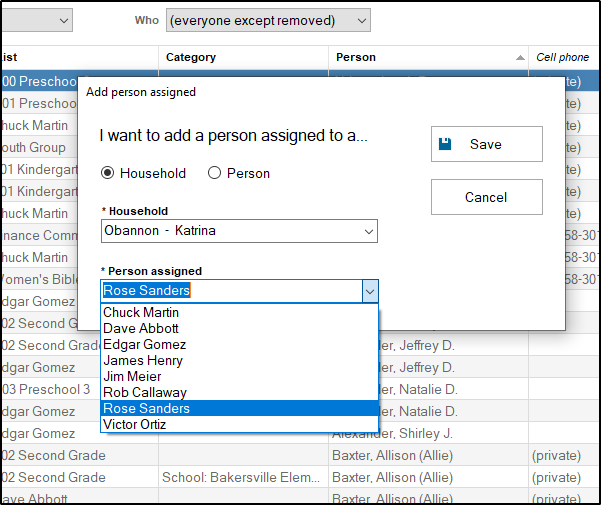The height and width of the screenshot is (505, 601).
Task: Select the Household radio button
Action: [x=108, y=173]
